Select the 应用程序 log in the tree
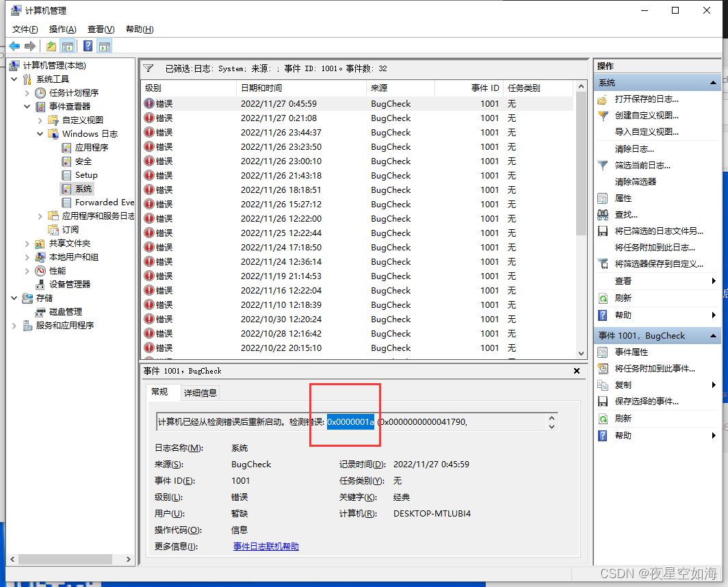This screenshot has width=728, height=587. coord(92,148)
